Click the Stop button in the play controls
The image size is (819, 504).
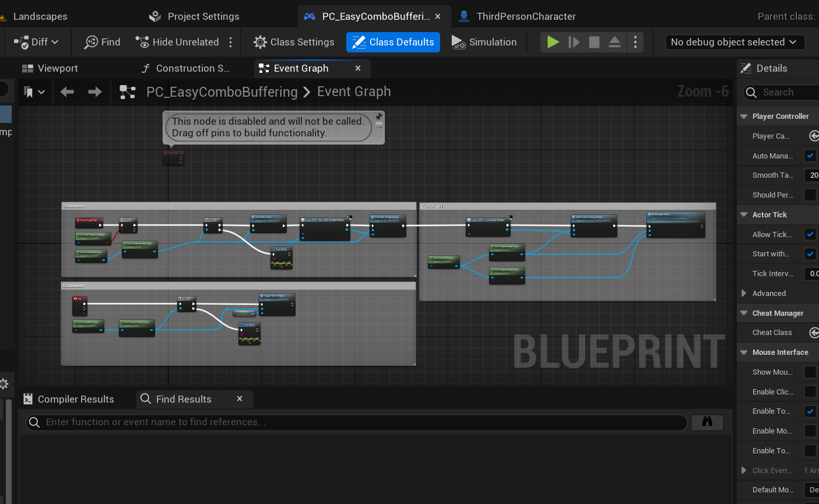click(595, 41)
